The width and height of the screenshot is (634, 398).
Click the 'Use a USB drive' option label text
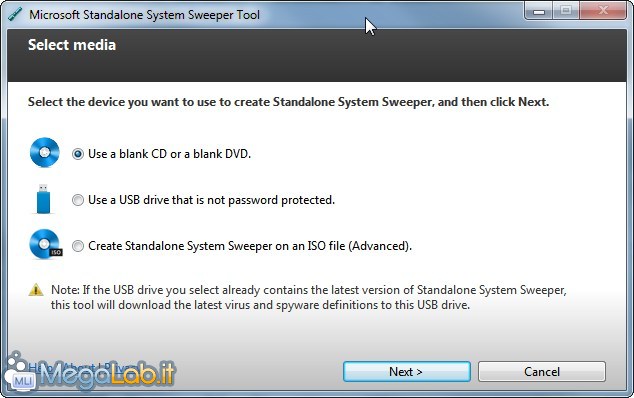coord(211,200)
